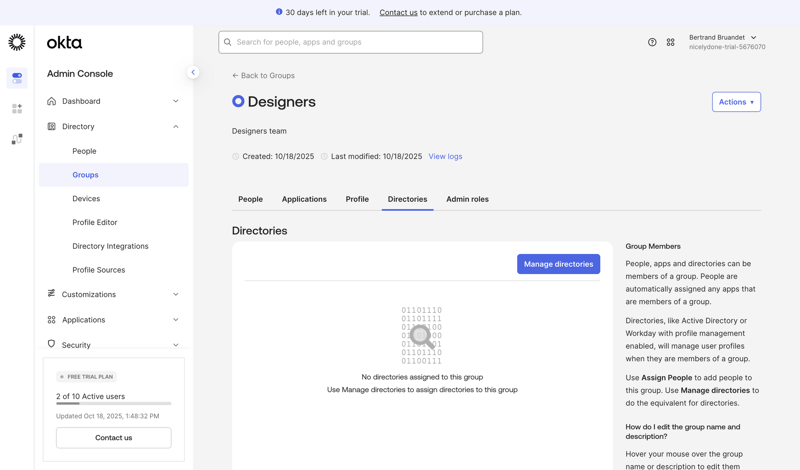This screenshot has height=470, width=800.
Task: Click the Designers team description
Action: point(259,131)
